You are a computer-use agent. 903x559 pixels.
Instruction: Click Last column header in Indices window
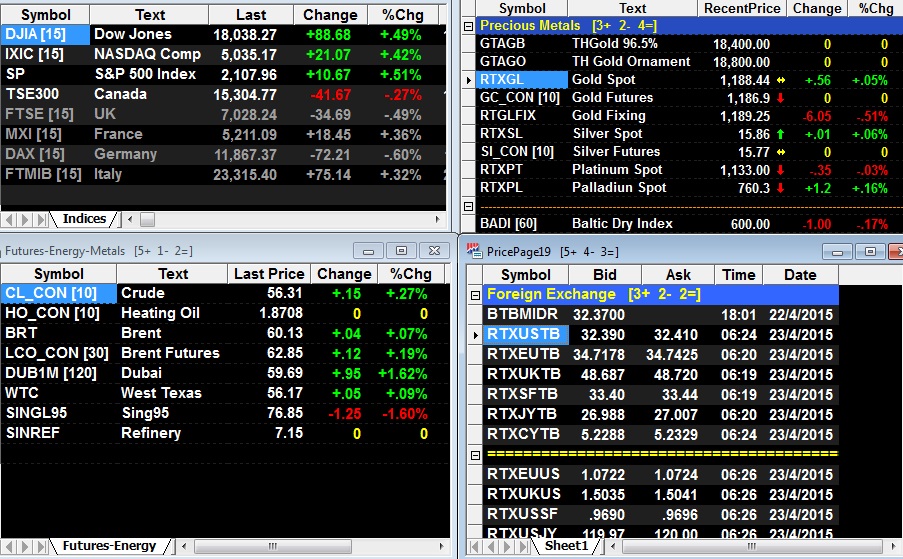coord(251,15)
